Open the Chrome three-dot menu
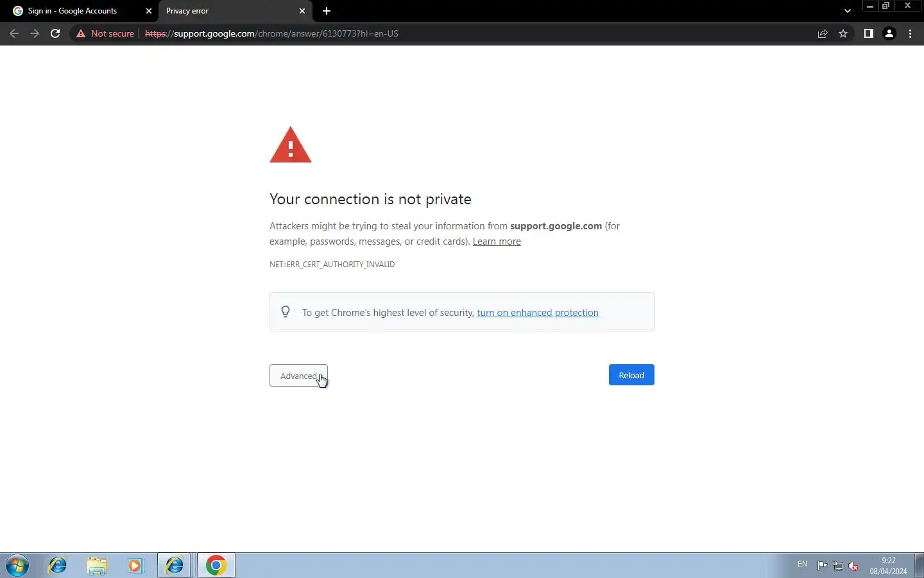 (910, 33)
